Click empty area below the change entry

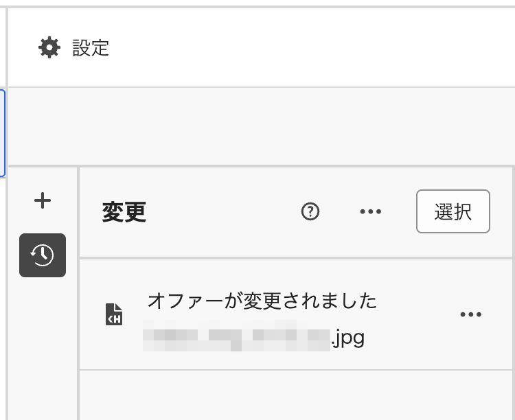click(295, 397)
